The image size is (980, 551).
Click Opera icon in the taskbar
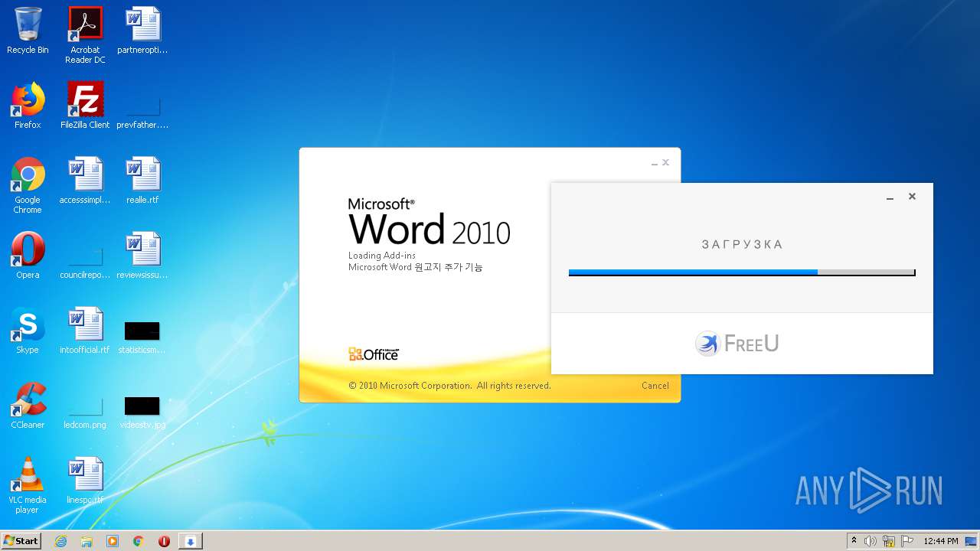tap(164, 541)
